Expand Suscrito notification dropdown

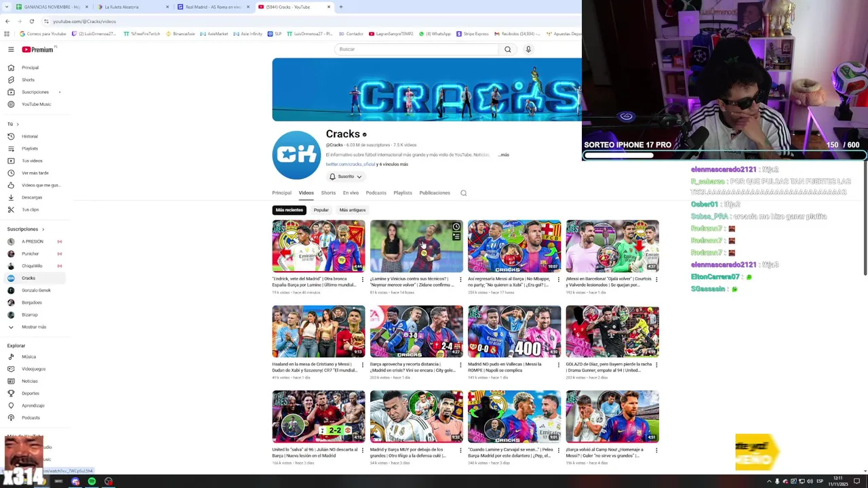(x=346, y=176)
